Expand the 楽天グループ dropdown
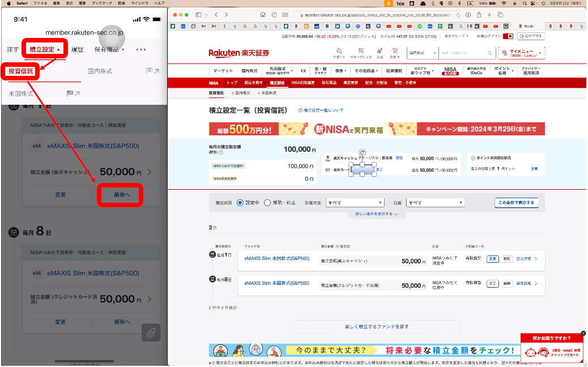This screenshot has height=367, width=588. tap(457, 36)
